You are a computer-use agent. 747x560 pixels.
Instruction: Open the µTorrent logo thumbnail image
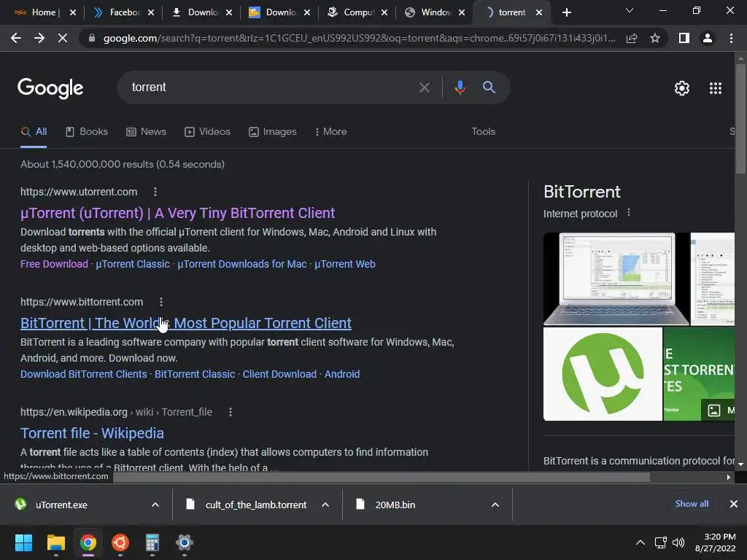tap(603, 374)
